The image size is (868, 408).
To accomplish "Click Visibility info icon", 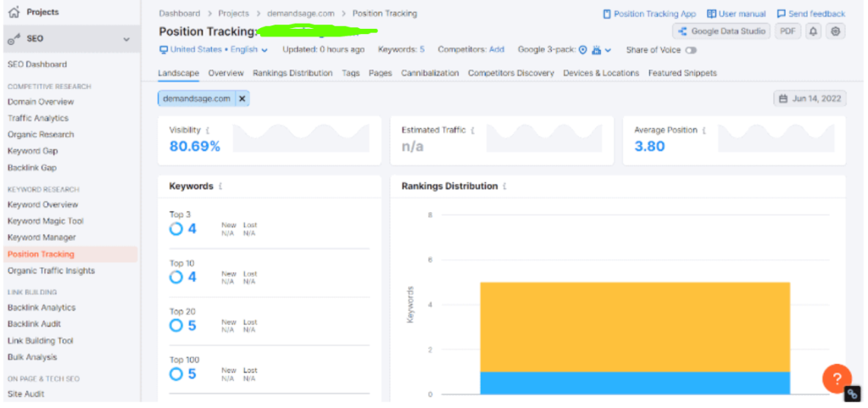I will click(208, 131).
